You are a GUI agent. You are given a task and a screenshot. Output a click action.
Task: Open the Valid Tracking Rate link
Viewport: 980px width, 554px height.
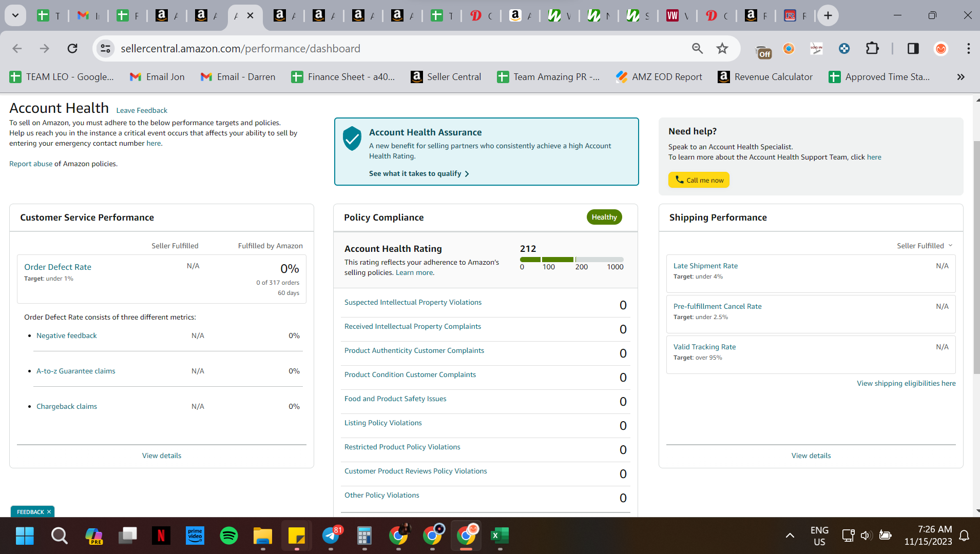704,347
